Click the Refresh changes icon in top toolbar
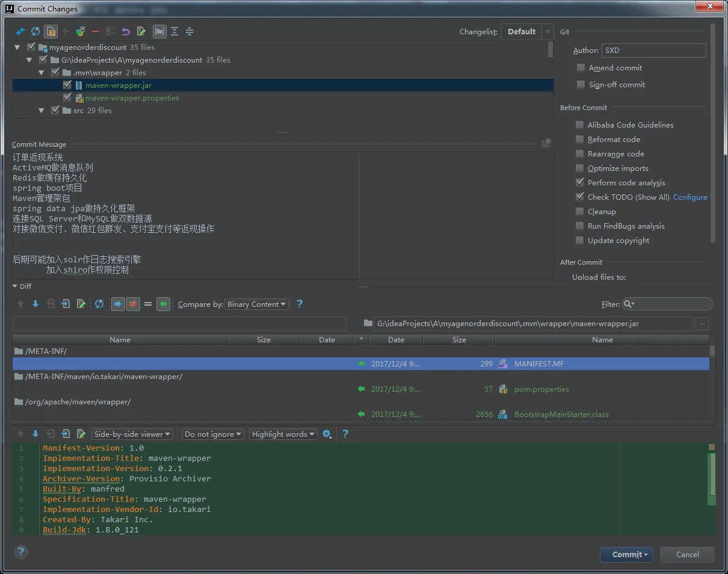 pyautogui.click(x=35, y=31)
